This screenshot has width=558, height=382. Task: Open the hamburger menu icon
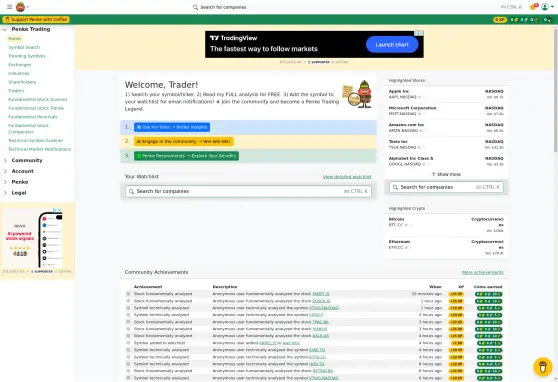10,7
